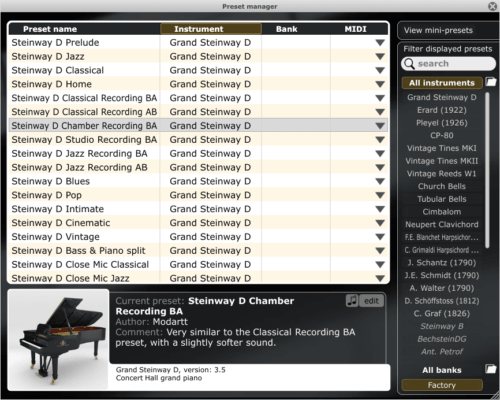
Task: Filter by Church Bells instrument
Action: 442,186
